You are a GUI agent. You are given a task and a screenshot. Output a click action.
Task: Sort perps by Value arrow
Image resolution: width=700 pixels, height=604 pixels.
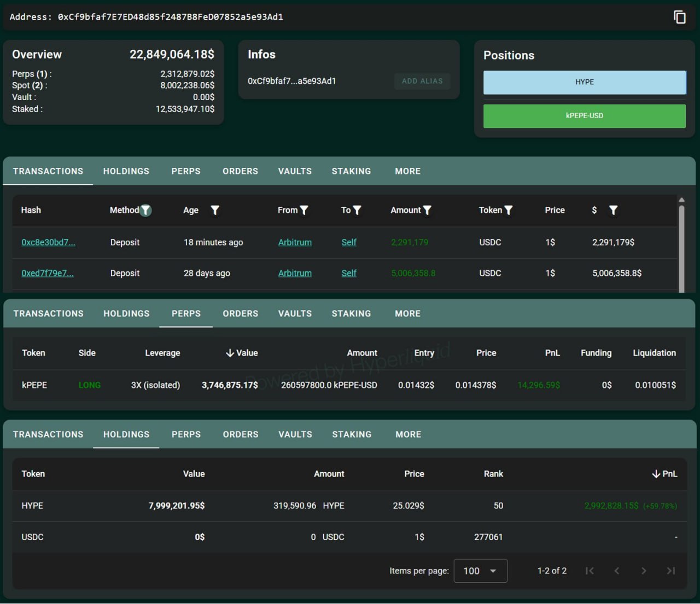tap(230, 353)
